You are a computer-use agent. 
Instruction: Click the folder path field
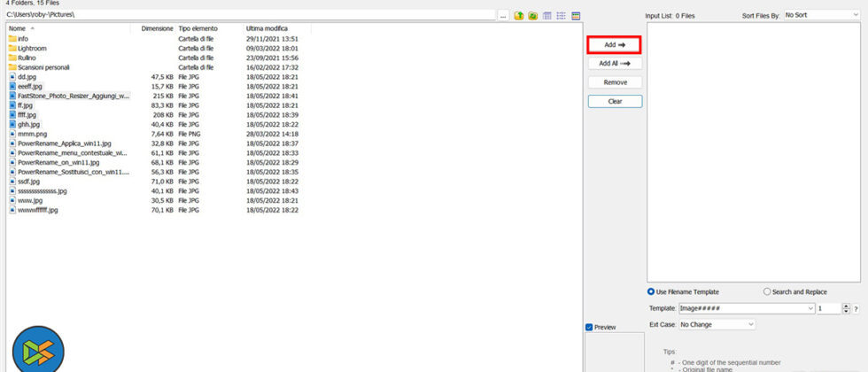click(x=250, y=15)
